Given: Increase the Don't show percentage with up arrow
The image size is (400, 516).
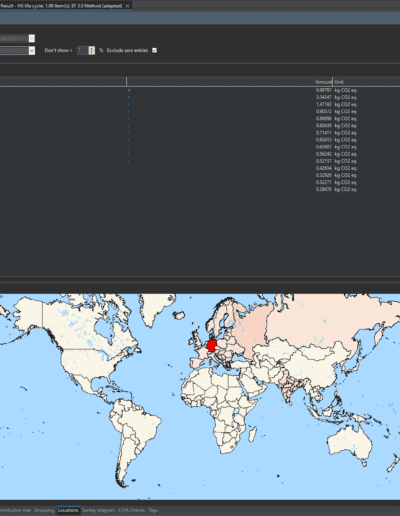Looking at the screenshot, I should point(92,49).
